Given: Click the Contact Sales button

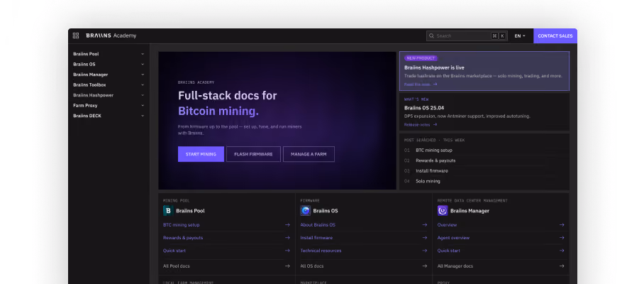Looking at the screenshot, I should (x=555, y=35).
